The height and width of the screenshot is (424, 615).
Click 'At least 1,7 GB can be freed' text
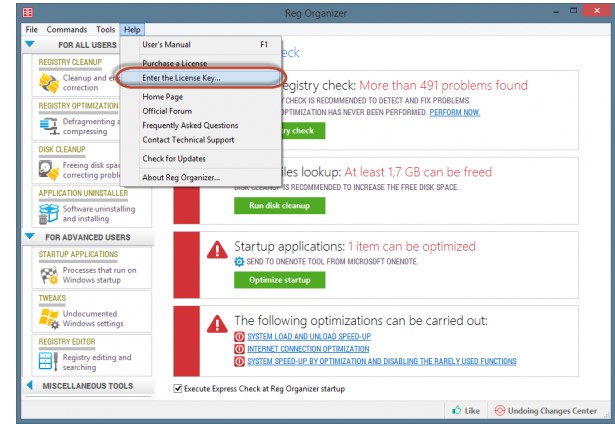tap(418, 172)
